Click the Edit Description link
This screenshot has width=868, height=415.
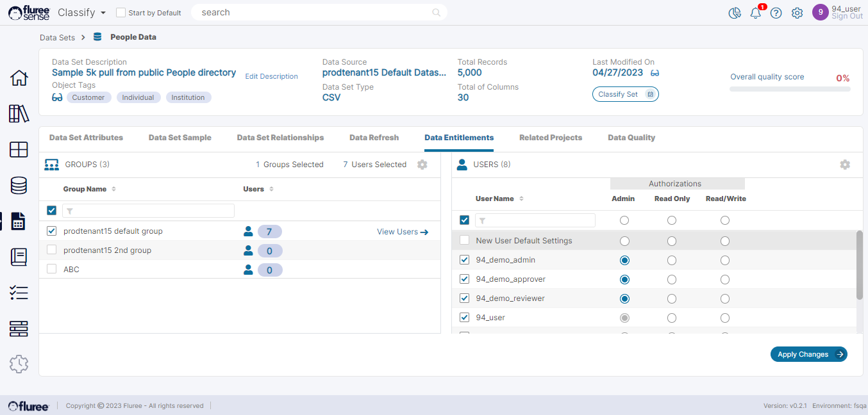click(271, 76)
